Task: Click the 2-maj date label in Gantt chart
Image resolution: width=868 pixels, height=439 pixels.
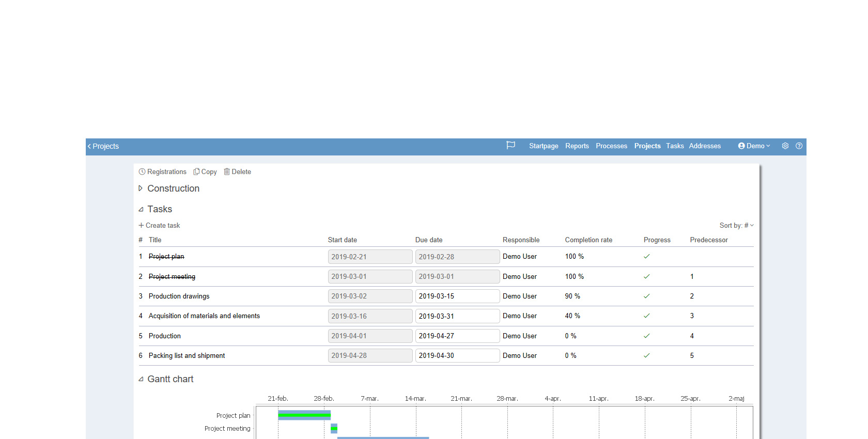Action: [736, 399]
